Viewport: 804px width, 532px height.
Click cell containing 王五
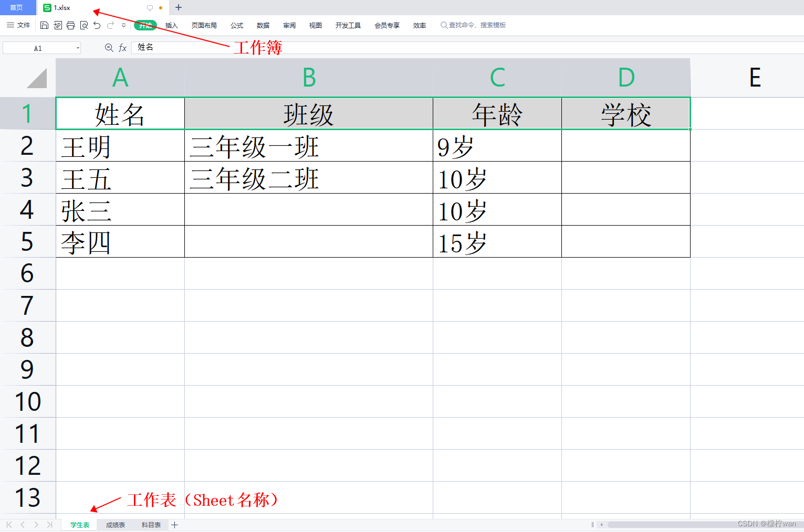(120, 177)
